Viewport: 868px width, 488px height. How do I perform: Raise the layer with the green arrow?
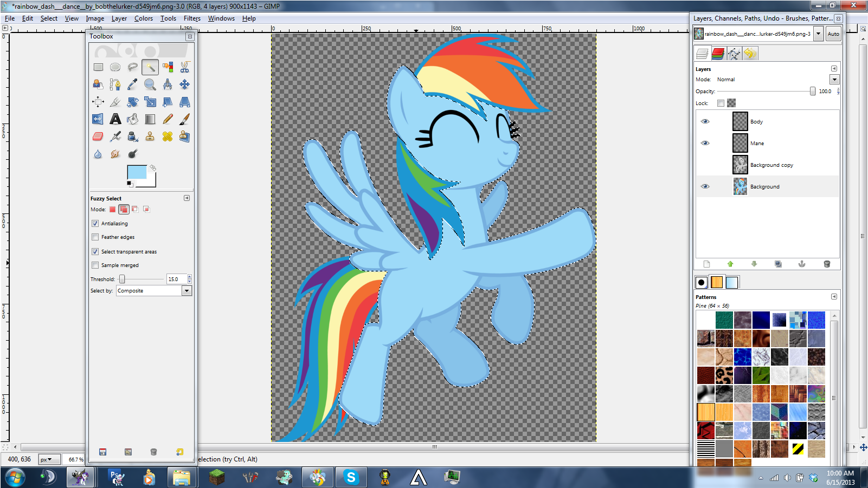pyautogui.click(x=730, y=264)
